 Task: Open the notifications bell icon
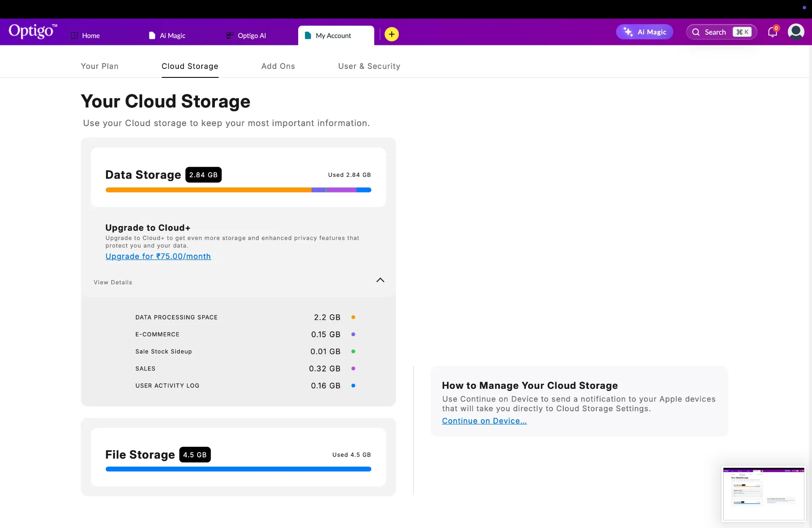[x=772, y=32]
